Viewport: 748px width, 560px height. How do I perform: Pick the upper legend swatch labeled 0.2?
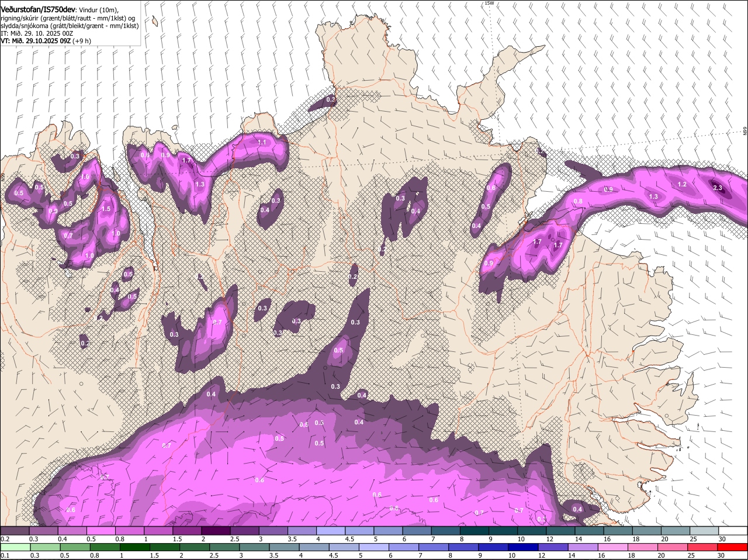pyautogui.click(x=15, y=530)
